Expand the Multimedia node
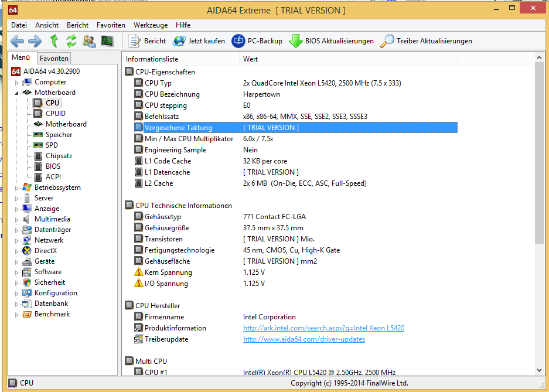 (x=16, y=220)
